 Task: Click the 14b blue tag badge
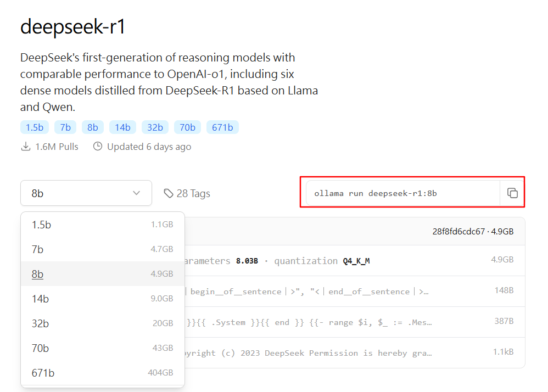(122, 127)
